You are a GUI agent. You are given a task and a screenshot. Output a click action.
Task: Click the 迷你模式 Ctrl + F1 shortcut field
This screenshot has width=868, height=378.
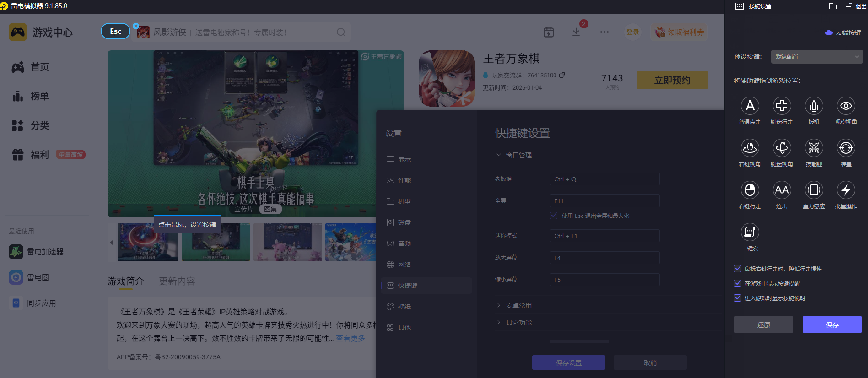point(604,236)
